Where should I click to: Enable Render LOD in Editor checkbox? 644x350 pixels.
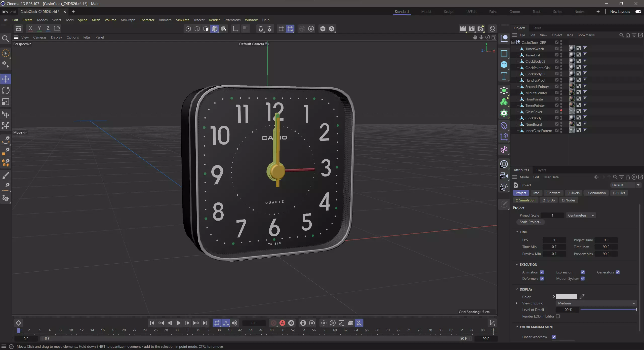pos(558,317)
